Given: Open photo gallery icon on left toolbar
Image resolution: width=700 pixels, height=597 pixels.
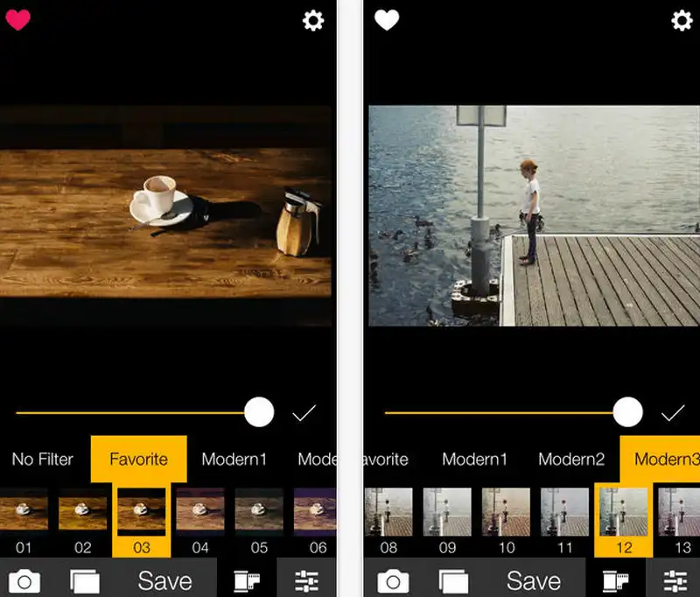Looking at the screenshot, I should (85, 580).
